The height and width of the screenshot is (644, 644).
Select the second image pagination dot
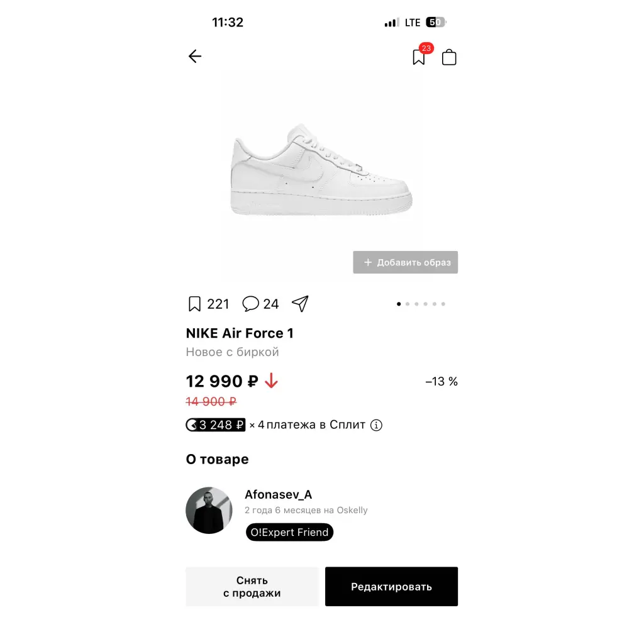(408, 304)
